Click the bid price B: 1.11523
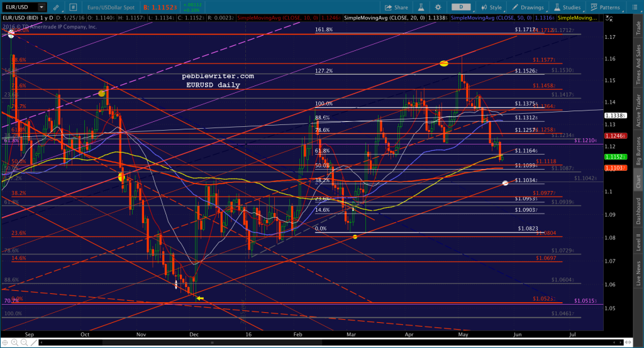 tap(162, 8)
